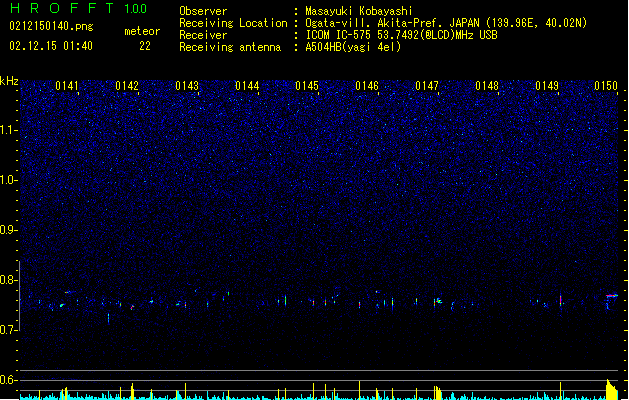The width and height of the screenshot is (629, 400).
Task: Click the kHz axis unit label
Action: point(9,81)
